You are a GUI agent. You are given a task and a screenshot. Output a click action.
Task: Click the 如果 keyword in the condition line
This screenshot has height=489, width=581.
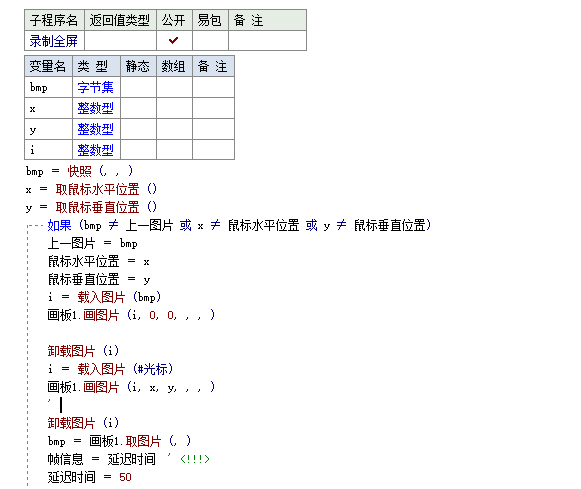click(59, 225)
